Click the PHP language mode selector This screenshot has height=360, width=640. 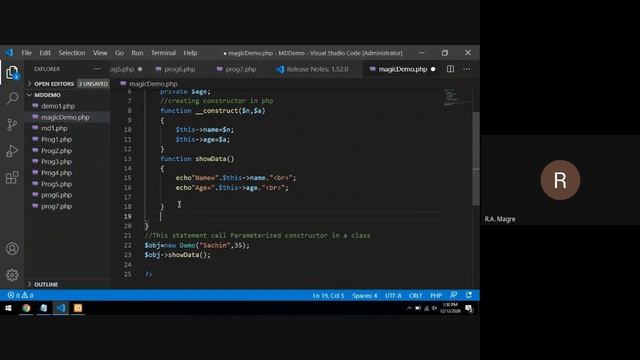point(436,295)
